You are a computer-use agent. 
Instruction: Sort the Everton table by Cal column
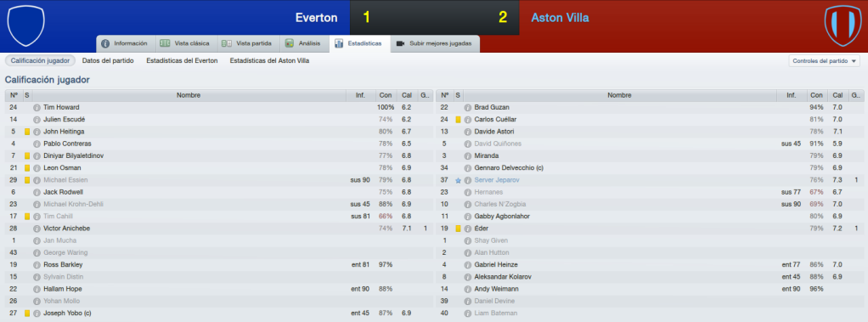407,95
